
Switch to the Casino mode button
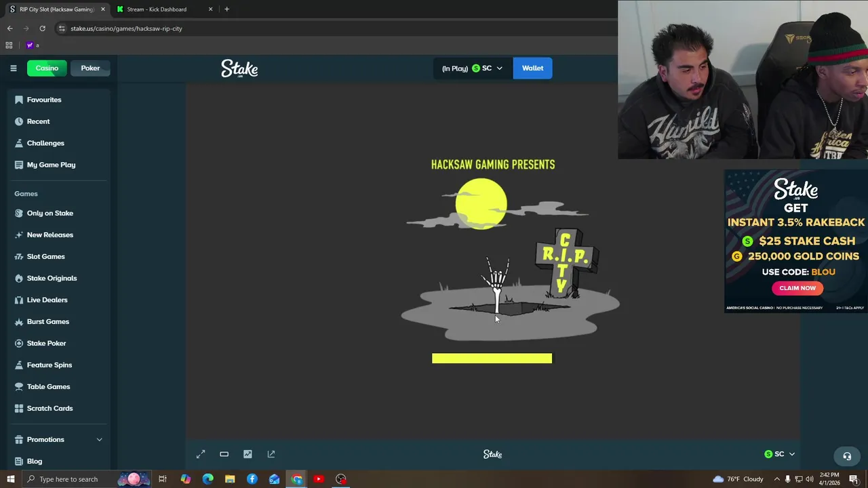coord(47,68)
